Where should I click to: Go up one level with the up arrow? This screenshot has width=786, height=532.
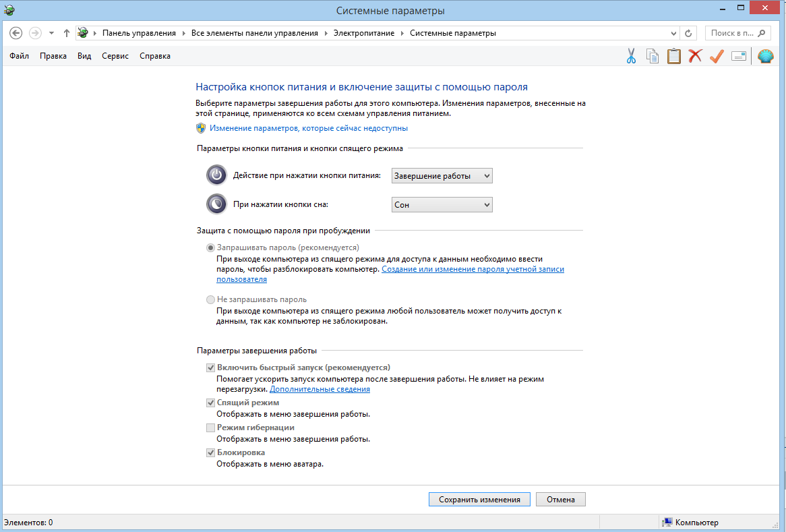point(66,33)
